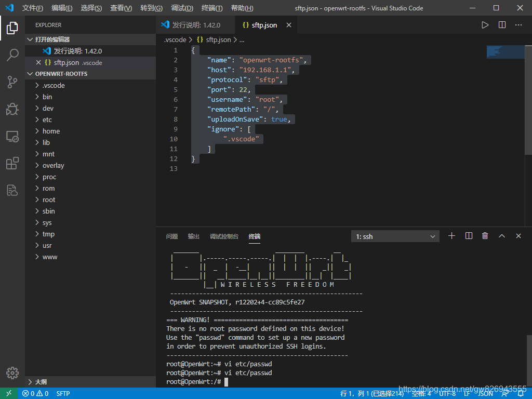Switch to the 发行说明: 1.42.0 tab
This screenshot has height=399, width=532.
point(195,25)
